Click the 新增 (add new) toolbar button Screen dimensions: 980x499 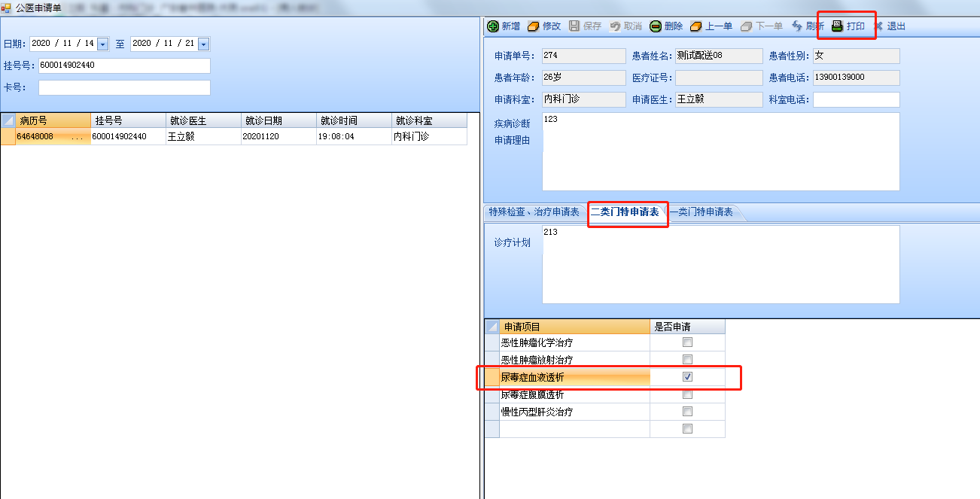pyautogui.click(x=504, y=26)
